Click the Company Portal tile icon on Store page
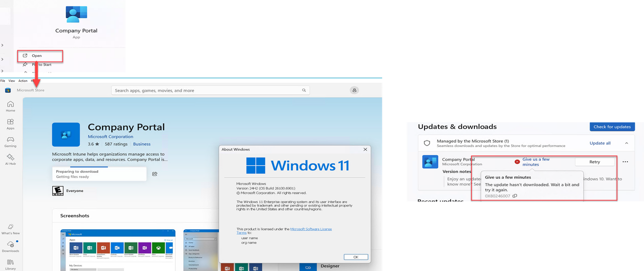This screenshot has width=644, height=271. click(x=66, y=134)
